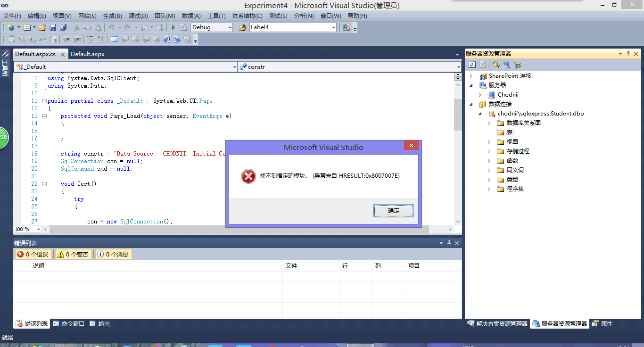Click the Open File folder icon
The height and width of the screenshot is (347, 644).
(x=42, y=27)
